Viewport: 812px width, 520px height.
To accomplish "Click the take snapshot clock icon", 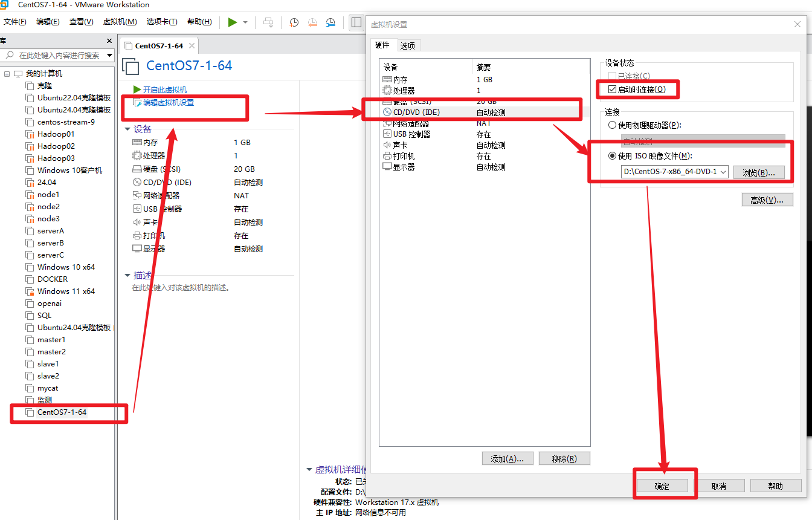I will coord(294,22).
